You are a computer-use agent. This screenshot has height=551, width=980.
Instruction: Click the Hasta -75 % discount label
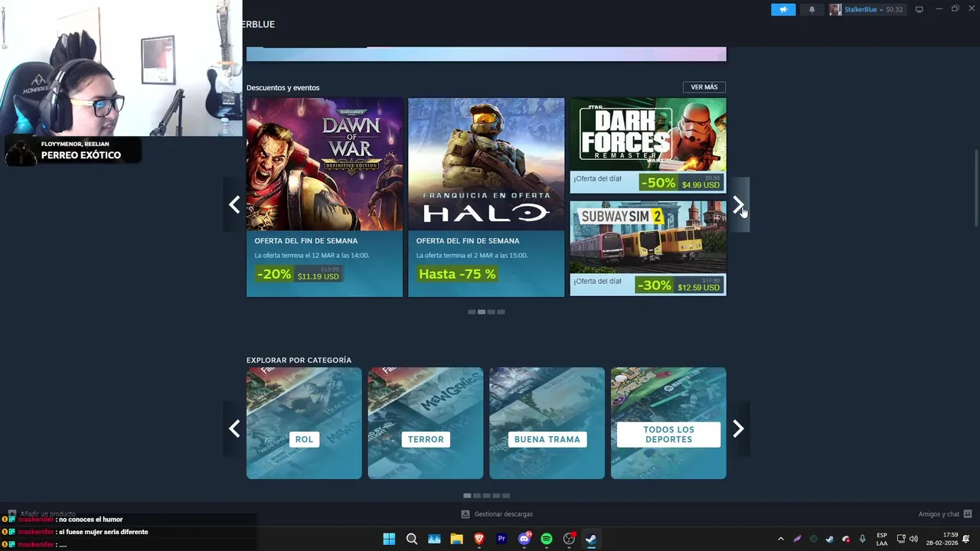click(x=457, y=273)
